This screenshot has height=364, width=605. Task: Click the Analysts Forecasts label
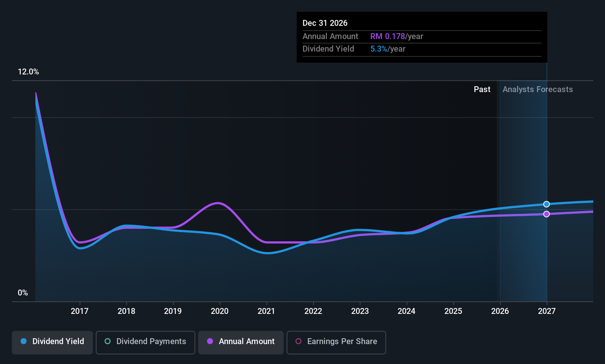tap(538, 90)
